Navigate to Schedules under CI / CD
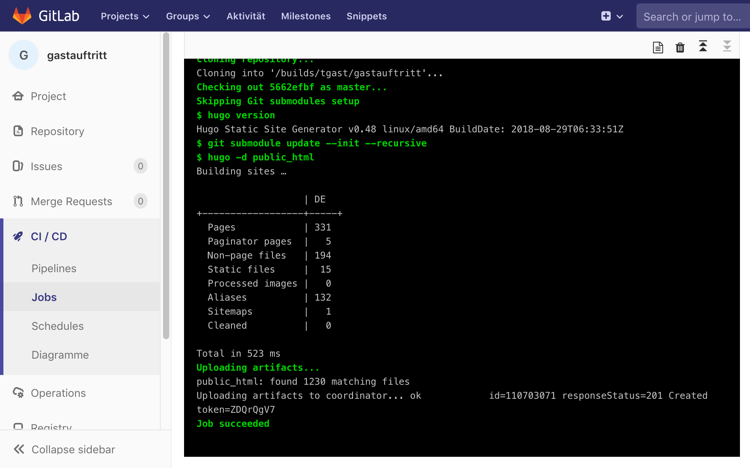 57,326
